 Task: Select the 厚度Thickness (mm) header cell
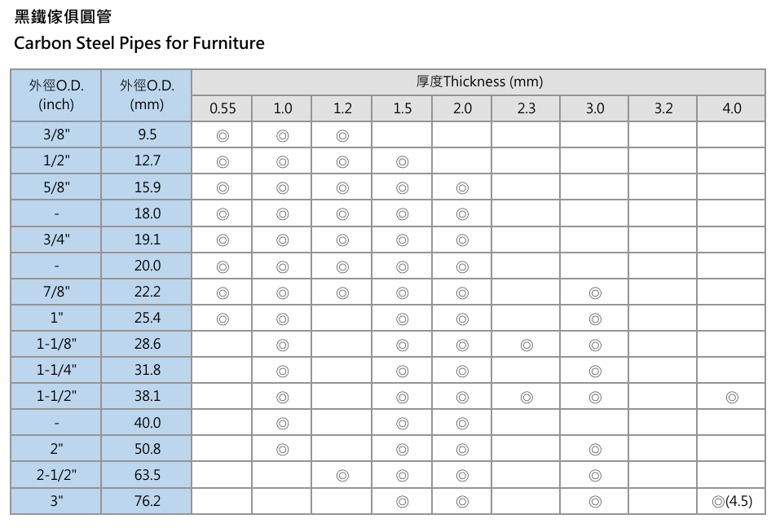point(478,82)
